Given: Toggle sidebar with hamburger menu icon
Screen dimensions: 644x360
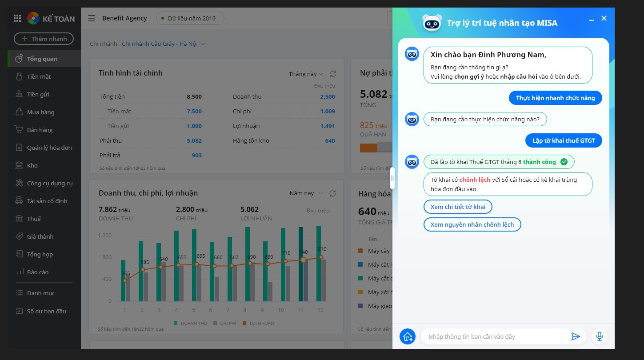Looking at the screenshot, I should pyautogui.click(x=92, y=18).
